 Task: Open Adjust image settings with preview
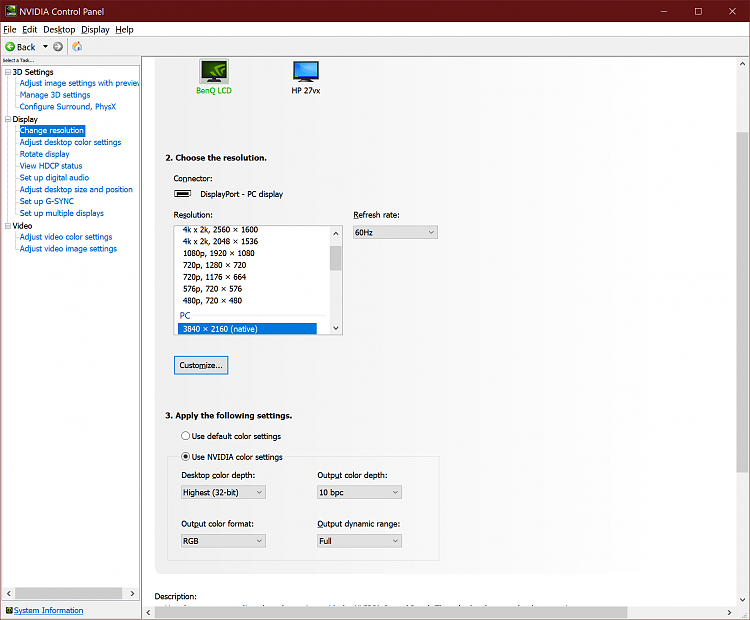[79, 83]
